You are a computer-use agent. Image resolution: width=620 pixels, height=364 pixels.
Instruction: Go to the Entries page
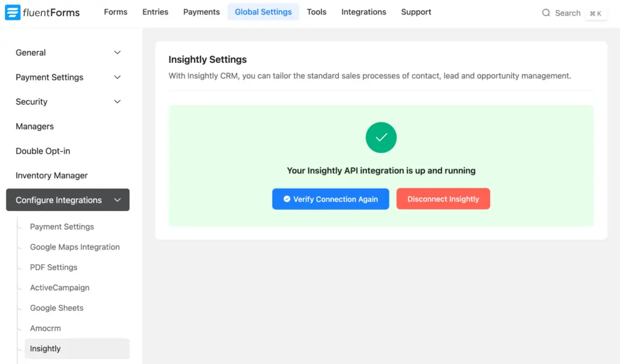(155, 11)
